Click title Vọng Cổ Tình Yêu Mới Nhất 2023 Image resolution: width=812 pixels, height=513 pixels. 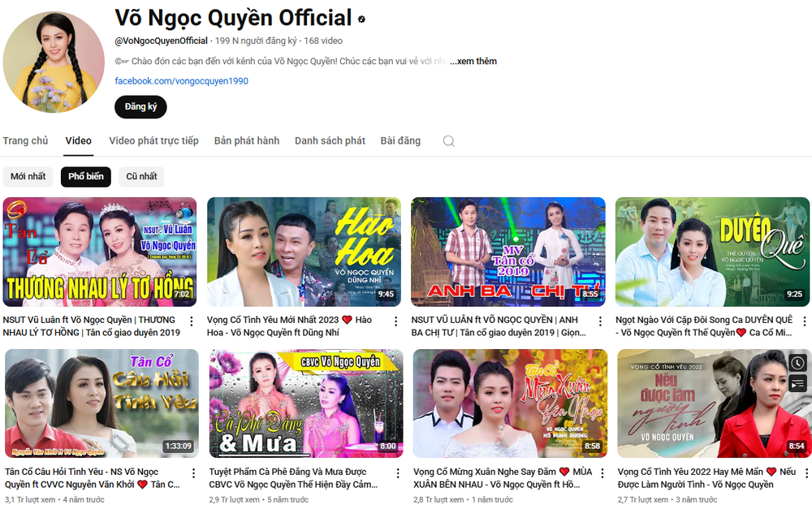(290, 326)
